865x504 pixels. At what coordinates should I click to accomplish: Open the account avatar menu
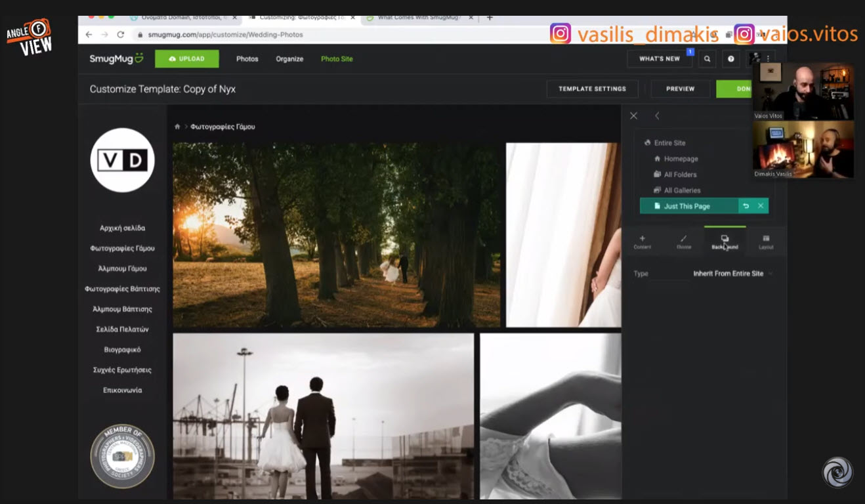coord(755,59)
